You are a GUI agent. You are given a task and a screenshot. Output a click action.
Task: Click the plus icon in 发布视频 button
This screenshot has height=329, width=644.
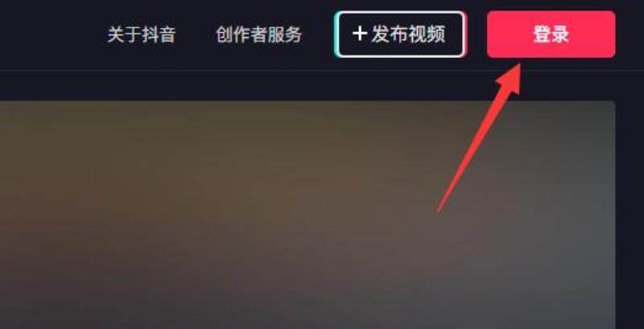[x=359, y=34]
